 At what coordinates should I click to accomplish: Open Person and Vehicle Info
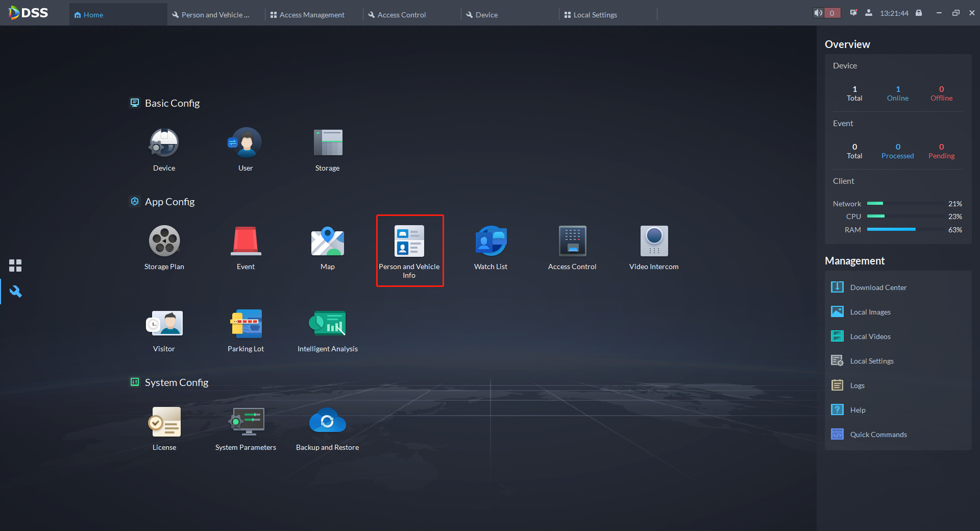pyautogui.click(x=409, y=243)
